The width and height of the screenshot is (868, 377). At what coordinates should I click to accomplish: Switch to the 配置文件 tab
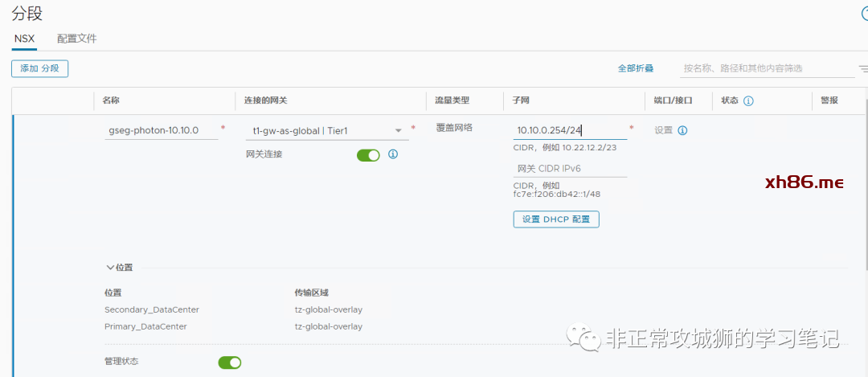pos(77,39)
